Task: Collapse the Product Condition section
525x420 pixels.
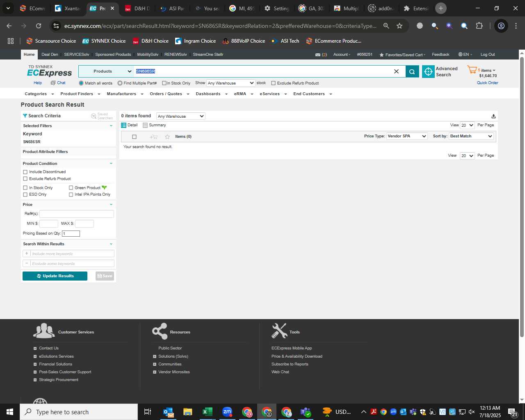Action: click(x=111, y=164)
